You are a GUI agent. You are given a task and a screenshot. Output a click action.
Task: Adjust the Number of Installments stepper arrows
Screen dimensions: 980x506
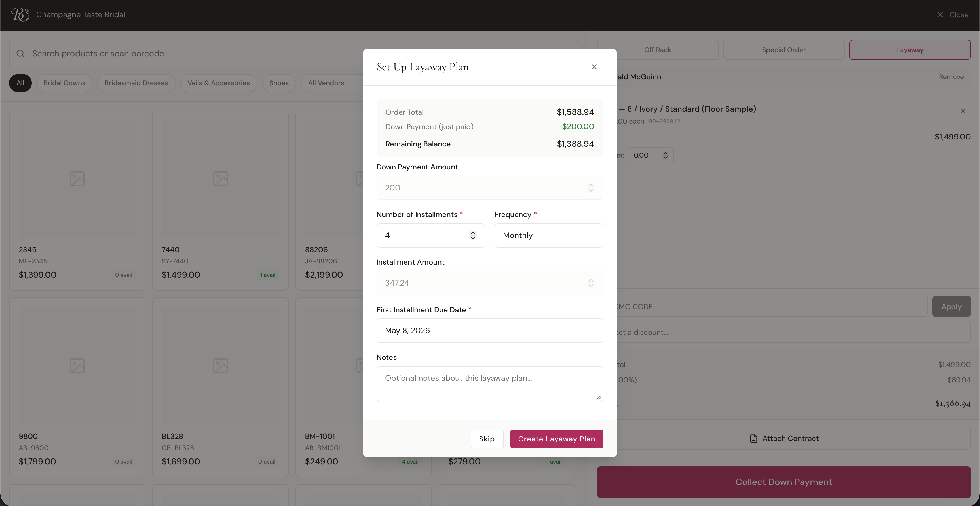[473, 235]
